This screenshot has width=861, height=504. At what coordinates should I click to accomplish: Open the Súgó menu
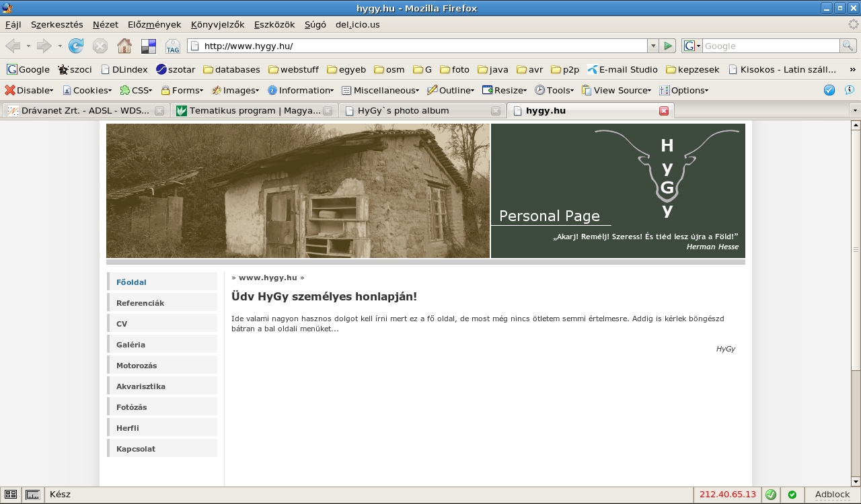(315, 24)
